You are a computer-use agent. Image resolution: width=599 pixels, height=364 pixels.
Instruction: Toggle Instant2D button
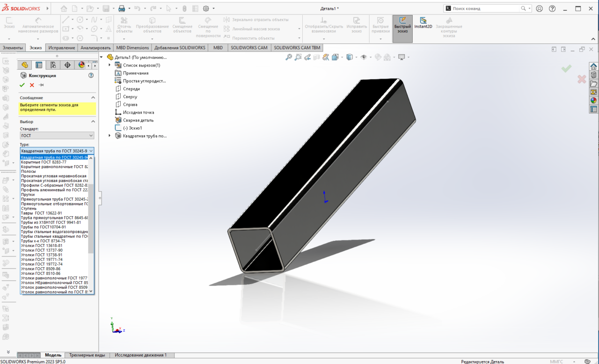click(423, 23)
